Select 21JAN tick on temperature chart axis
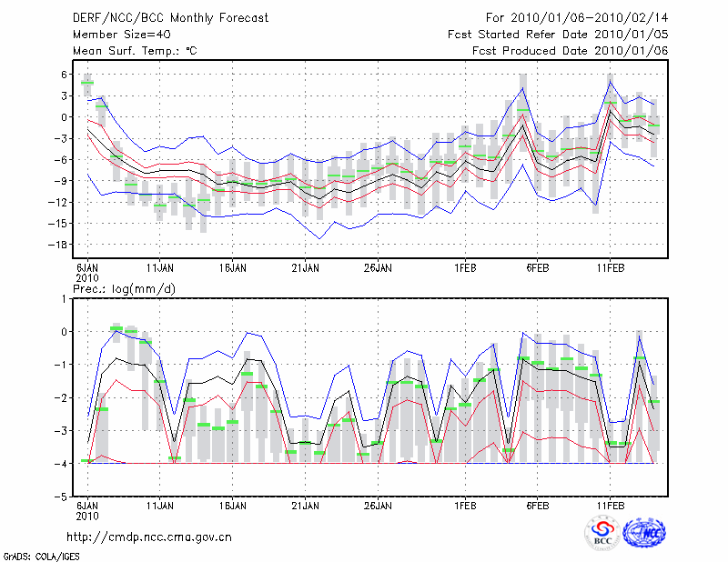Screen dimensions: 728x562 pyautogui.click(x=305, y=268)
